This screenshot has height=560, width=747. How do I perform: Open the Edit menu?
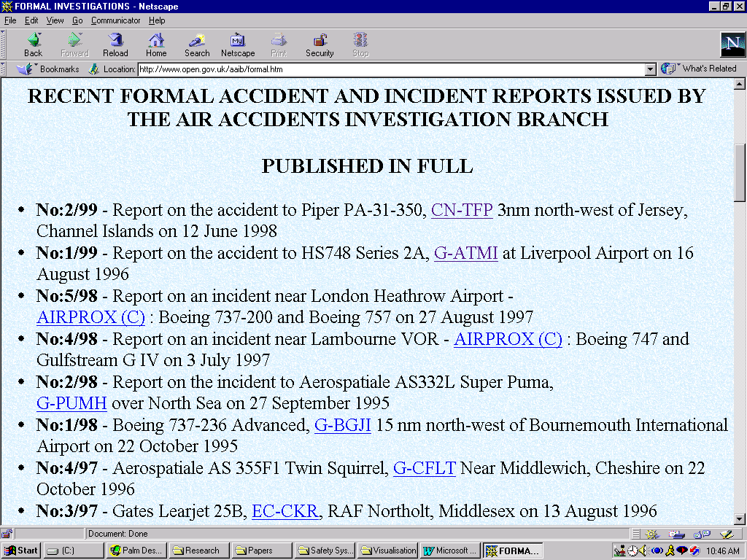click(31, 20)
